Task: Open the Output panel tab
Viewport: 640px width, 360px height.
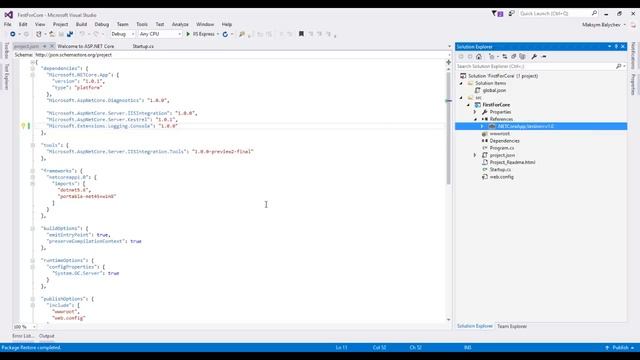Action: [47, 336]
